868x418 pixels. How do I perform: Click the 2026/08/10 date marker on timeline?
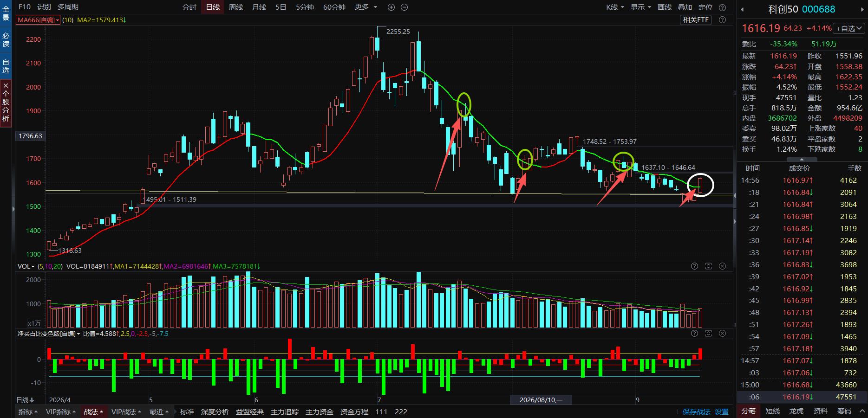click(541, 400)
